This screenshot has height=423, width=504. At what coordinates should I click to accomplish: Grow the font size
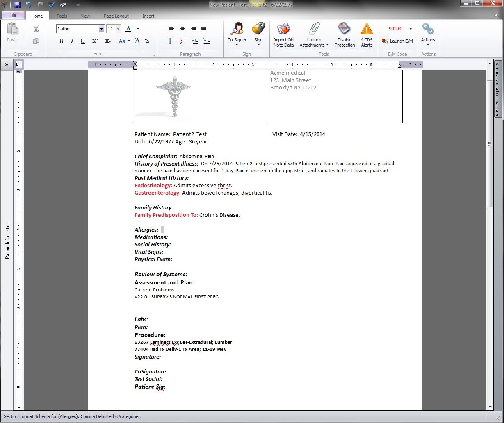[x=137, y=41]
